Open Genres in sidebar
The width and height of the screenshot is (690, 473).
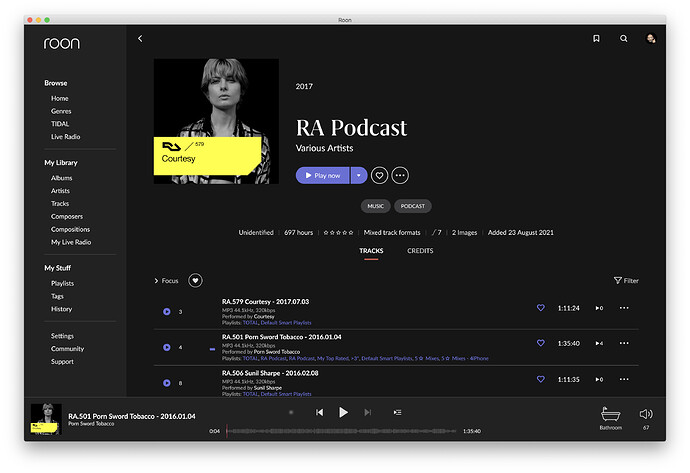(x=61, y=111)
